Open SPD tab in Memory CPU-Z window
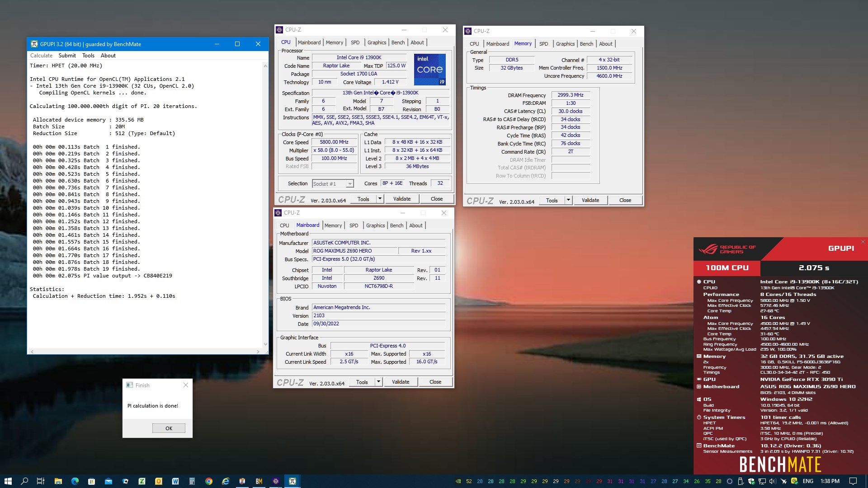868x488 pixels. pos(543,44)
